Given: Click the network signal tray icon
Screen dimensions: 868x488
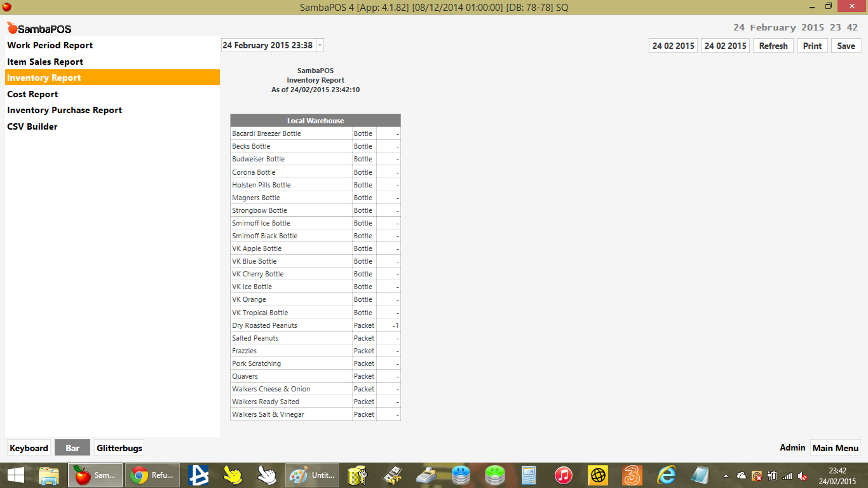Looking at the screenshot, I should click(787, 475).
